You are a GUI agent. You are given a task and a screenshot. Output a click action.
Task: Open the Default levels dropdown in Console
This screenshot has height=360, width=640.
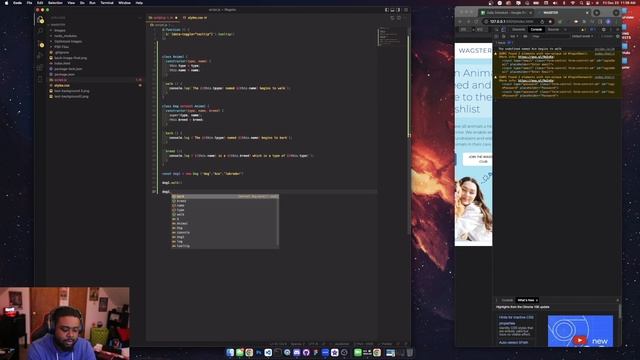[x=581, y=36]
